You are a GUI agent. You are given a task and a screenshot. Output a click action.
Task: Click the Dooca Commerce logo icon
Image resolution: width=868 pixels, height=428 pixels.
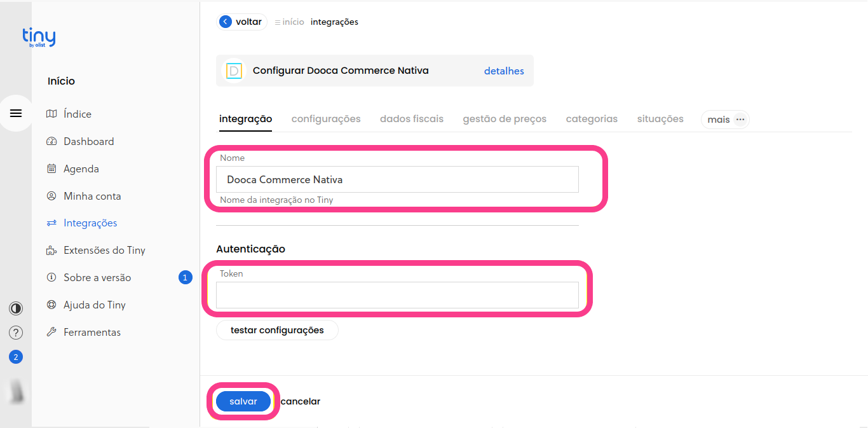point(234,71)
